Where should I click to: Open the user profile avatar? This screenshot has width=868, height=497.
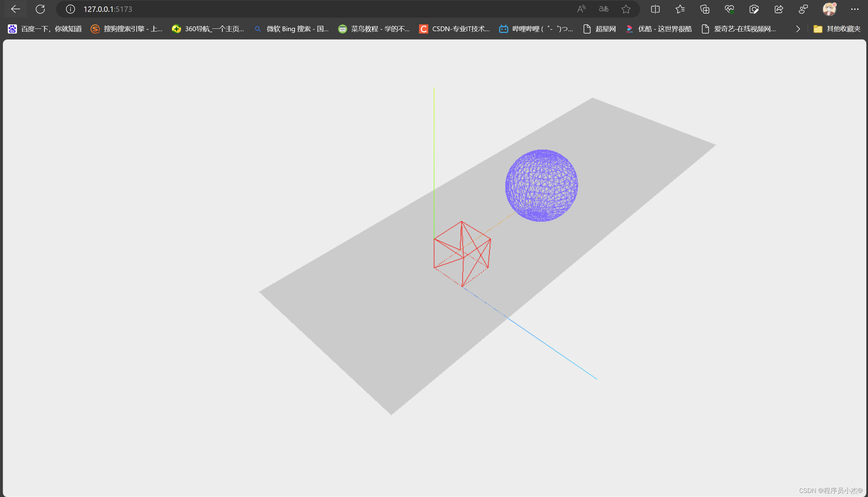point(829,9)
